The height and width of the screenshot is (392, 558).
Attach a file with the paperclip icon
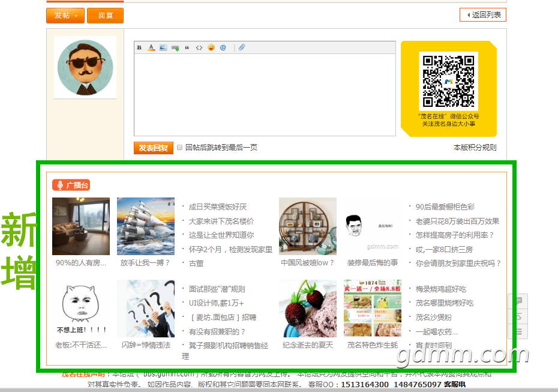242,47
